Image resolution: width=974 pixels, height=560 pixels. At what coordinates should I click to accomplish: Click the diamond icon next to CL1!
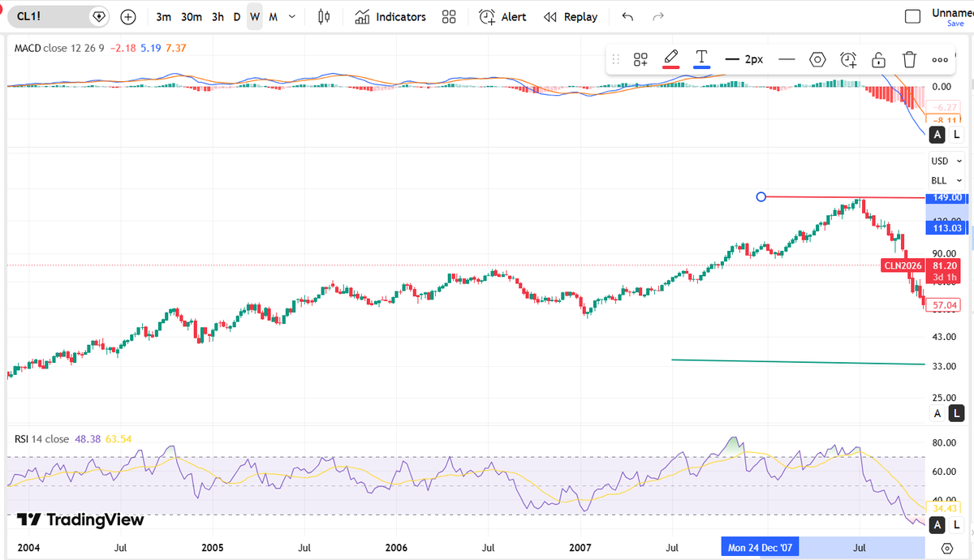click(x=98, y=16)
